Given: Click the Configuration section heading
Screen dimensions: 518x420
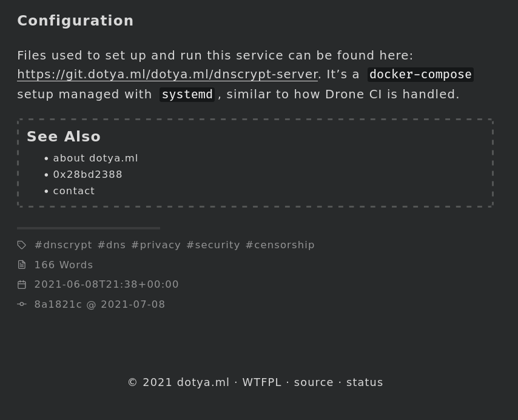Looking at the screenshot, I should click(x=75, y=21).
